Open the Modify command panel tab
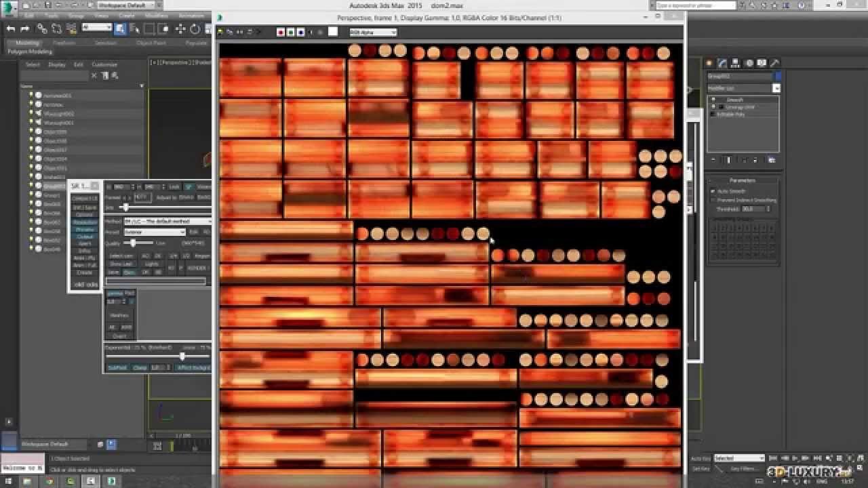Screen dimensions: 868x488 (723, 63)
